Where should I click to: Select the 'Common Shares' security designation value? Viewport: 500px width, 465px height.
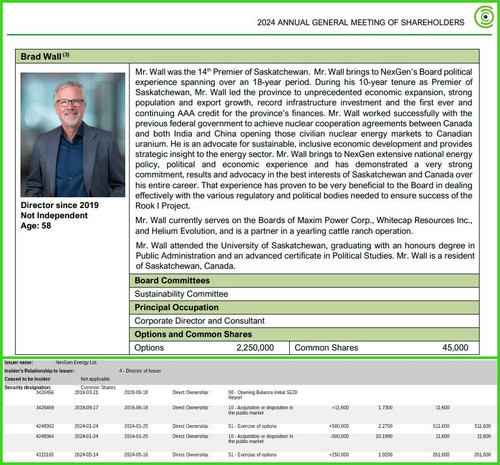click(98, 387)
